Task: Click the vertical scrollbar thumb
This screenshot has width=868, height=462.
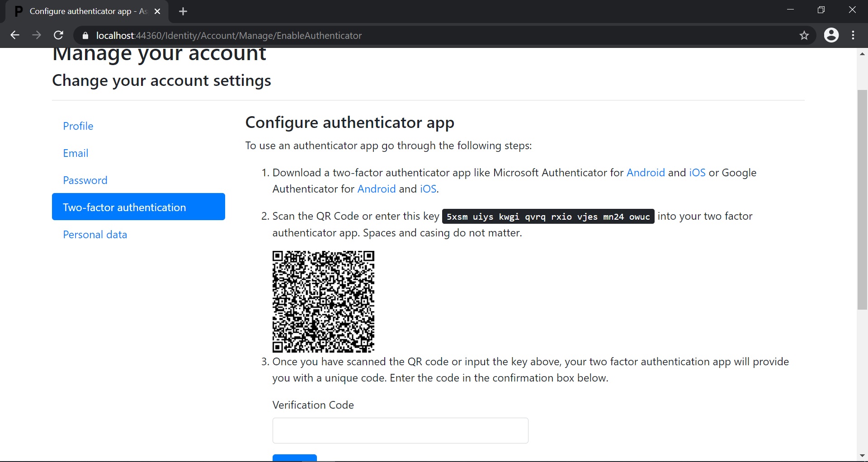Action: [862, 200]
